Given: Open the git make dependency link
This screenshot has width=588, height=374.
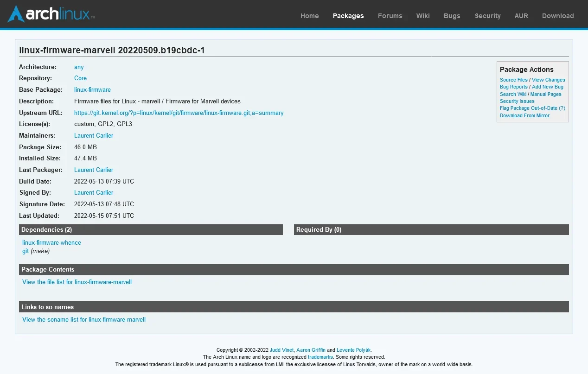Looking at the screenshot, I should pos(26,251).
